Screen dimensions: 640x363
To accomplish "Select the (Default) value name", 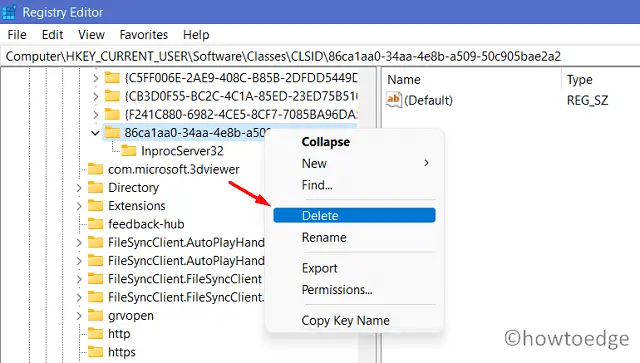I will 428,100.
